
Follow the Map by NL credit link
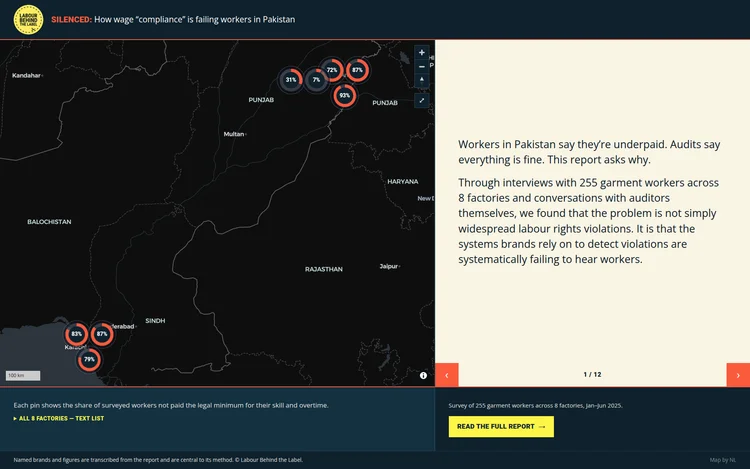tap(723, 460)
